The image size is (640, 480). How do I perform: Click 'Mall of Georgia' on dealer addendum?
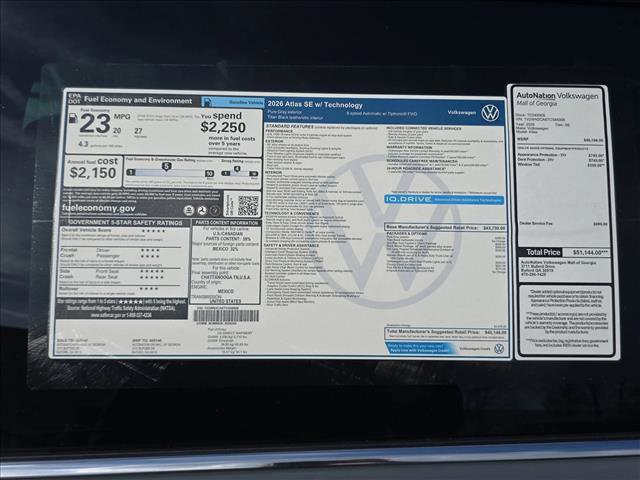click(x=536, y=104)
